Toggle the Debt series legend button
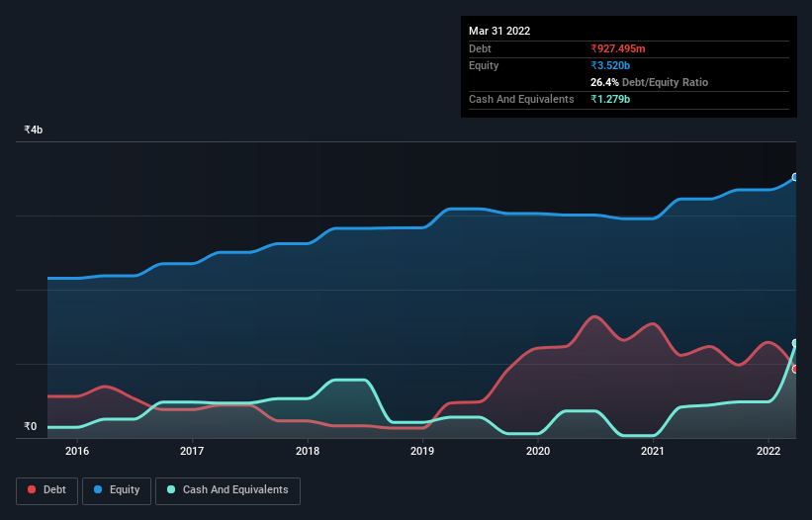Screen dimensions: 812x520 tap(47, 490)
